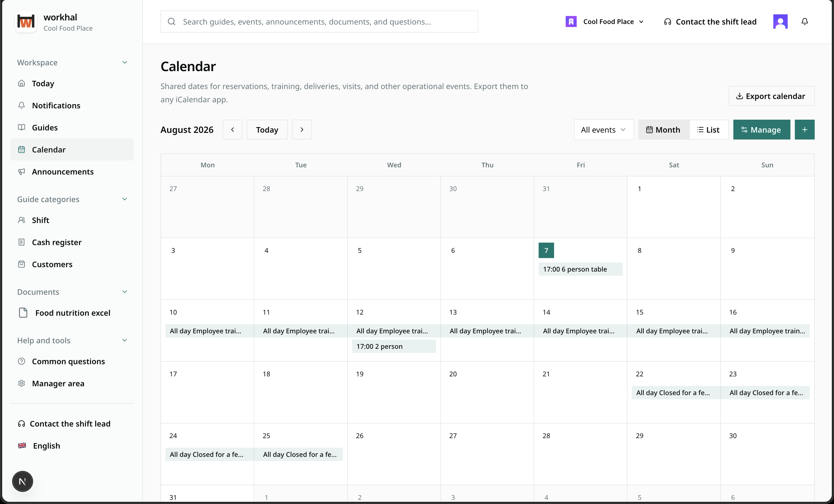Image resolution: width=834 pixels, height=504 pixels.
Task: Open Closed event on Sunday 23
Action: [765, 393]
